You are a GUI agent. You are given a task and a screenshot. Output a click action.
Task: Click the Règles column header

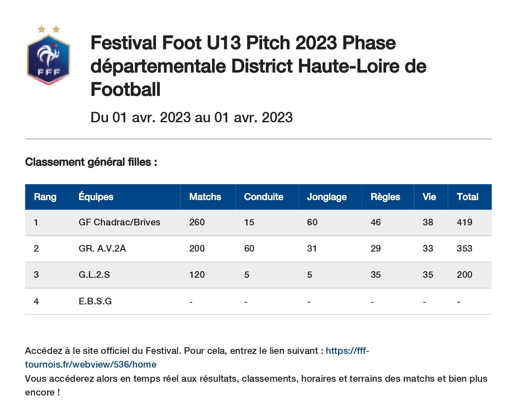(385, 197)
